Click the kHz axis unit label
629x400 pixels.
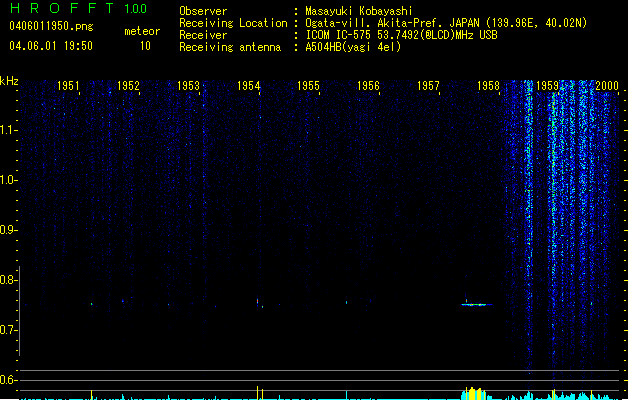coord(9,81)
